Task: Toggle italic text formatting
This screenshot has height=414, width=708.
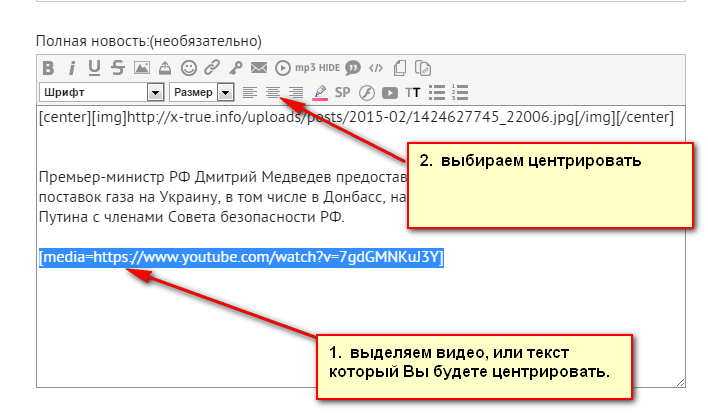Action: pyautogui.click(x=72, y=69)
